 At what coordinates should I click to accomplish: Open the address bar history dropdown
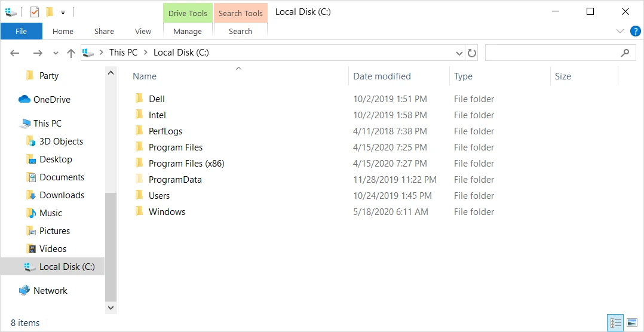(459, 53)
